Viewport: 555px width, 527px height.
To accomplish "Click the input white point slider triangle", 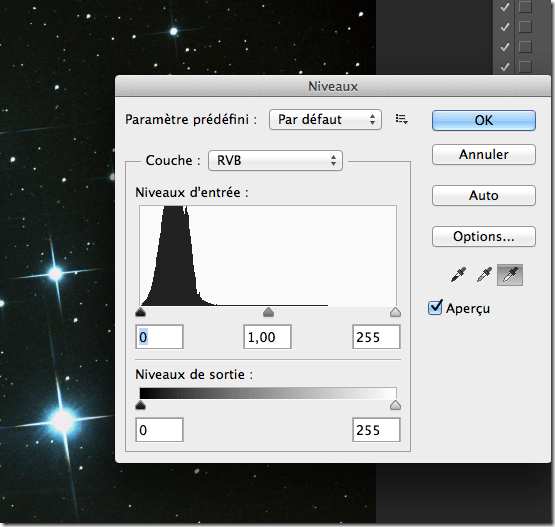I will point(395,312).
